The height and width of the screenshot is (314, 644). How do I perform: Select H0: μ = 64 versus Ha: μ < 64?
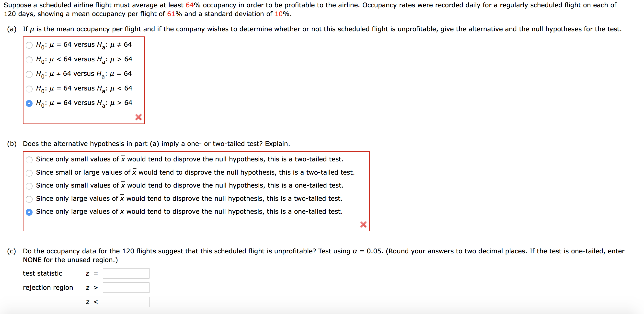(29, 89)
